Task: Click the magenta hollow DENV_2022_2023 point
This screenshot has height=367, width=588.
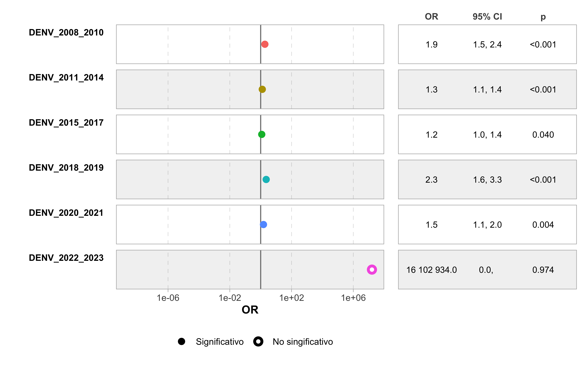Action: 372,269
